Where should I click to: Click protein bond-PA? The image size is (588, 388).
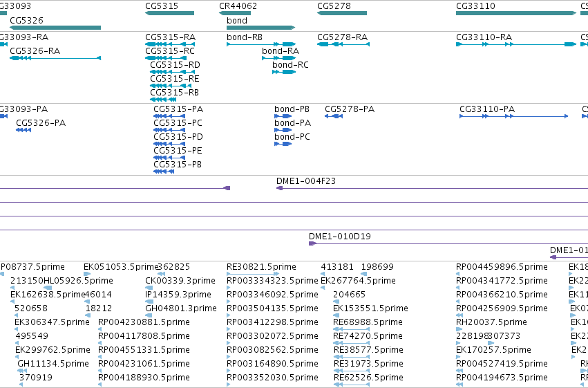pyautogui.click(x=283, y=130)
